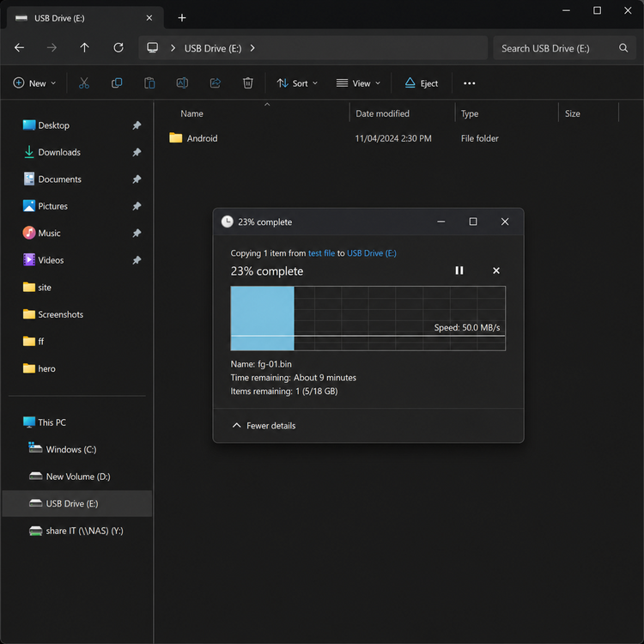Sort by the Date modified column

pyautogui.click(x=382, y=113)
